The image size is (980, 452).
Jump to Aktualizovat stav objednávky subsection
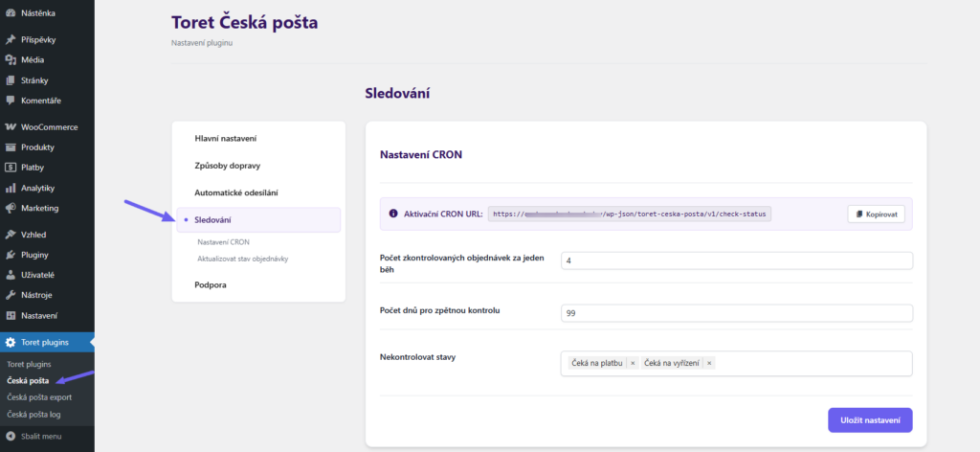242,259
